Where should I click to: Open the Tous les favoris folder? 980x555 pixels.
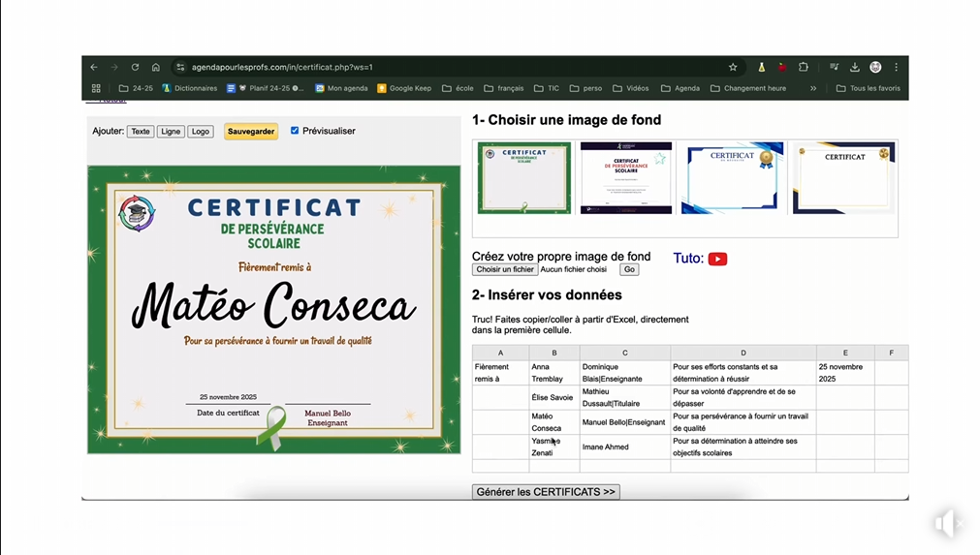tap(868, 88)
